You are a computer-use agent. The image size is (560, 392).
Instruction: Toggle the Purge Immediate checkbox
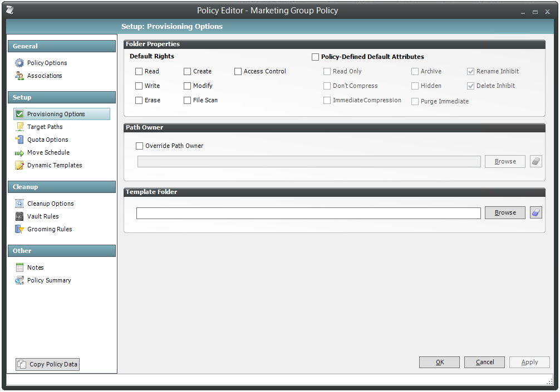pyautogui.click(x=415, y=101)
